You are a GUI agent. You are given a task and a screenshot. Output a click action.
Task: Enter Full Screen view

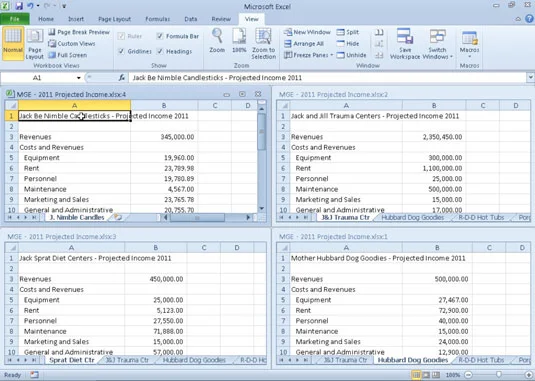coord(68,55)
